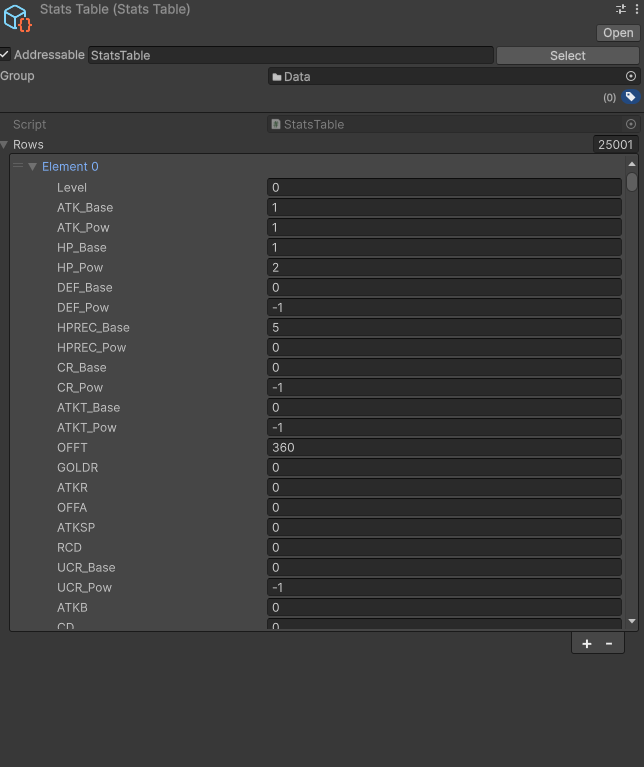This screenshot has height=767, width=644.
Task: Edit the RCD value field
Action: tap(444, 548)
